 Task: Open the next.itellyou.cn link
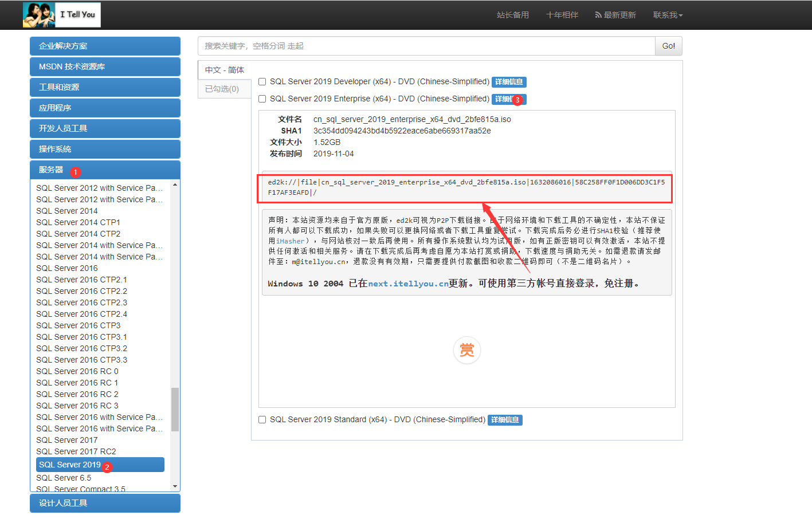408,284
